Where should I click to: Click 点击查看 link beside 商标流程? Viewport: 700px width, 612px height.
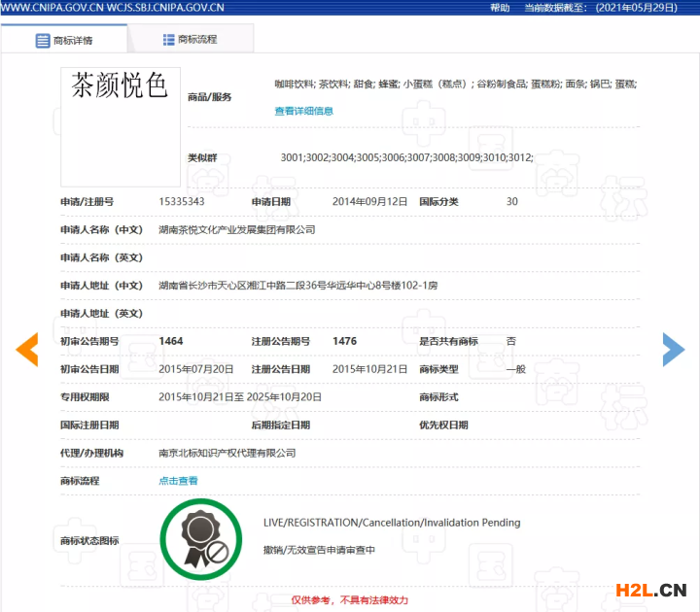click(178, 481)
